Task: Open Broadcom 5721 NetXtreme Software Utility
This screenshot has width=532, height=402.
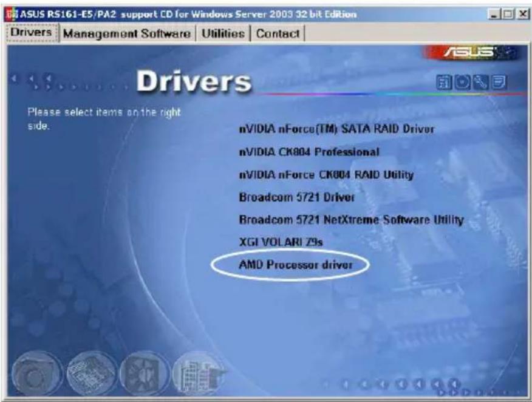Action: click(351, 220)
